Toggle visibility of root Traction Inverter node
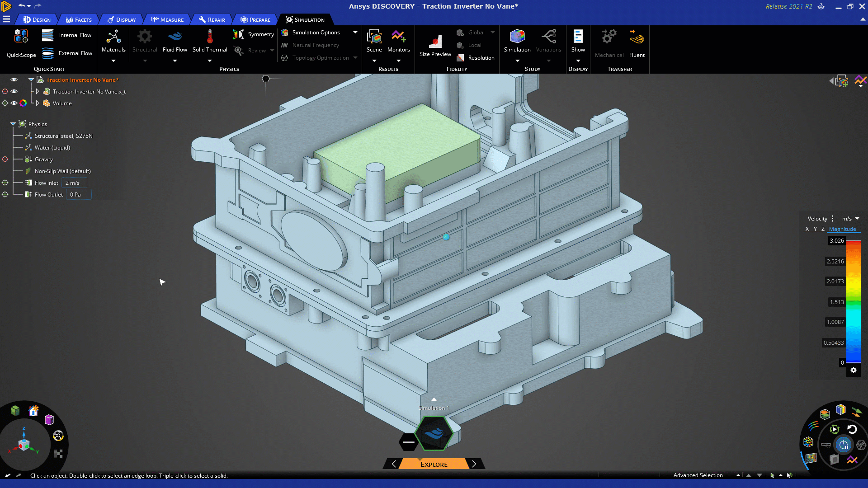 tap(14, 80)
